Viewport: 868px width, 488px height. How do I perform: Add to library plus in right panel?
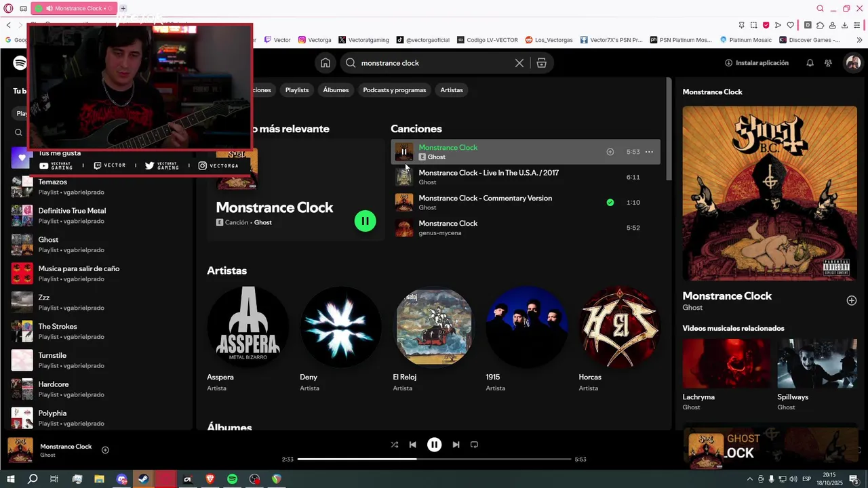pyautogui.click(x=852, y=300)
